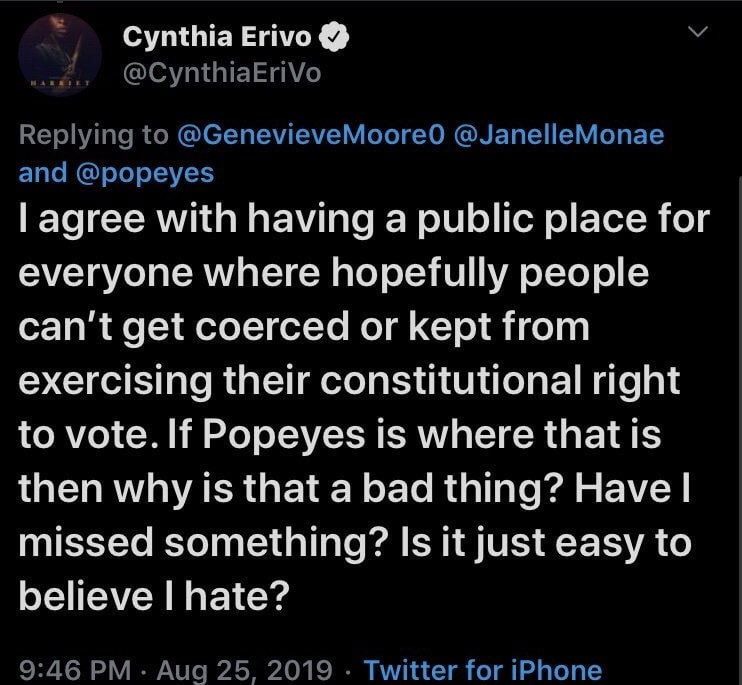Open Cynthia Erivo's profile avatar
Viewport: 742px width, 685px height.
click(59, 55)
